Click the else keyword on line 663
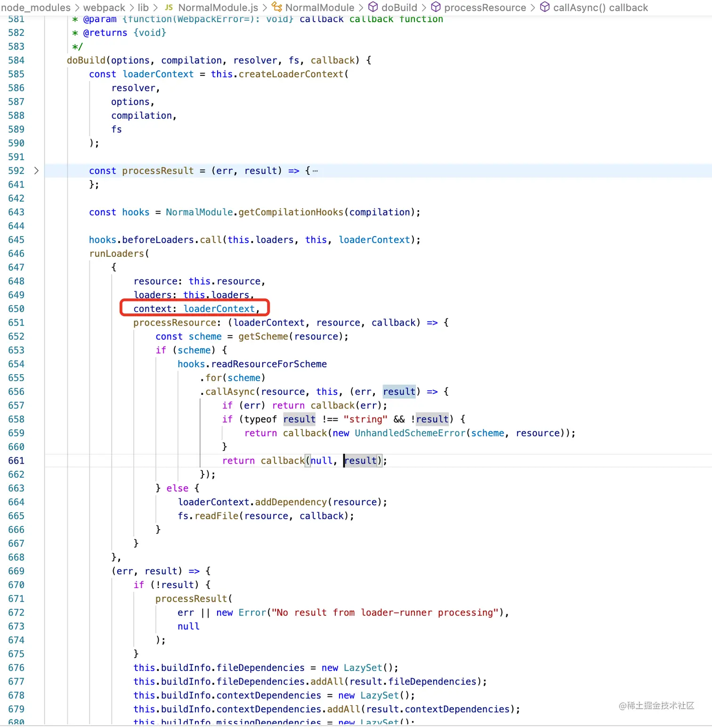 point(177,488)
